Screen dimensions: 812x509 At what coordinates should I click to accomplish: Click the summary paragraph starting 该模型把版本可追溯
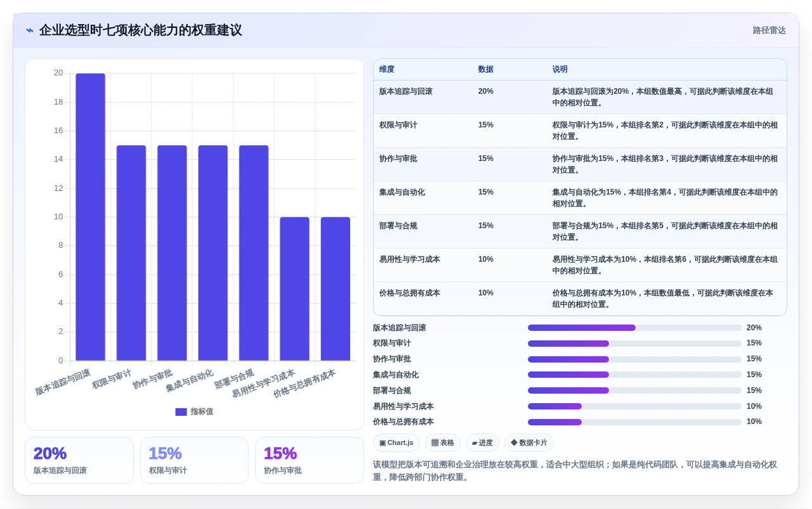coord(575,471)
